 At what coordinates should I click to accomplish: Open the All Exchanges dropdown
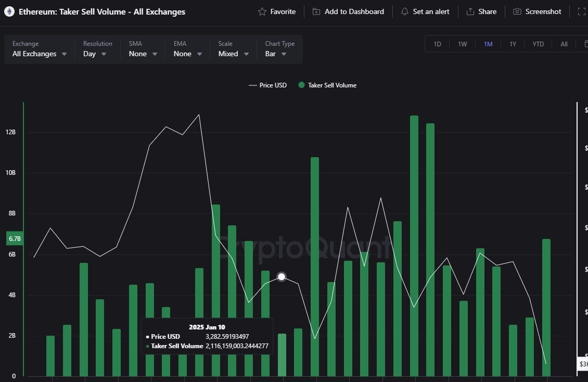[39, 49]
